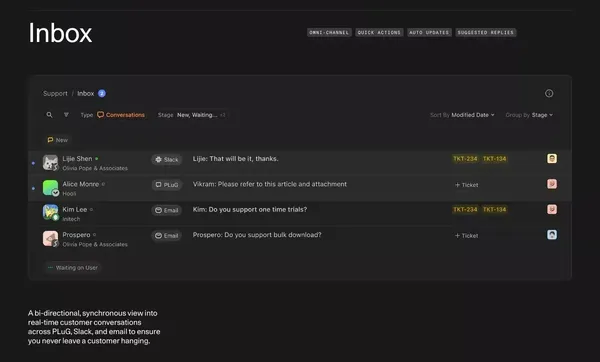Open the Stage filter showing New, Waiting
The image size is (600, 362).
[192, 115]
